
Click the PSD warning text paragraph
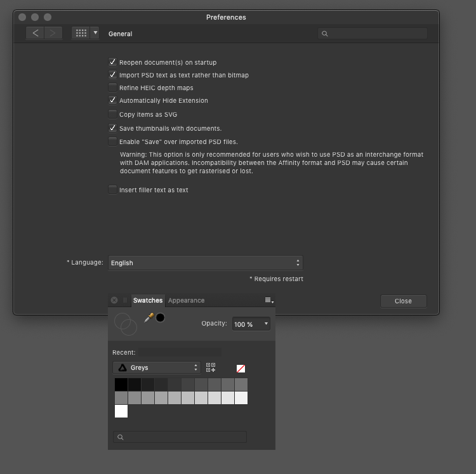[x=272, y=163]
